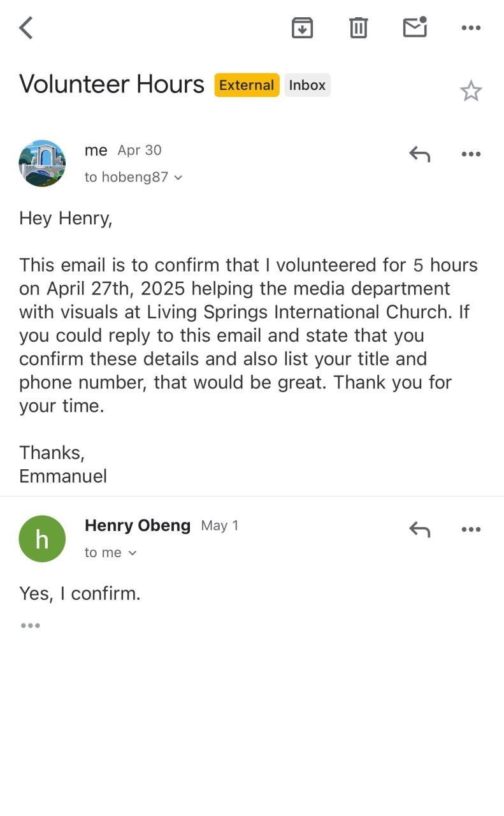
Task: Reply to Henry Obeng's message
Action: click(x=419, y=529)
